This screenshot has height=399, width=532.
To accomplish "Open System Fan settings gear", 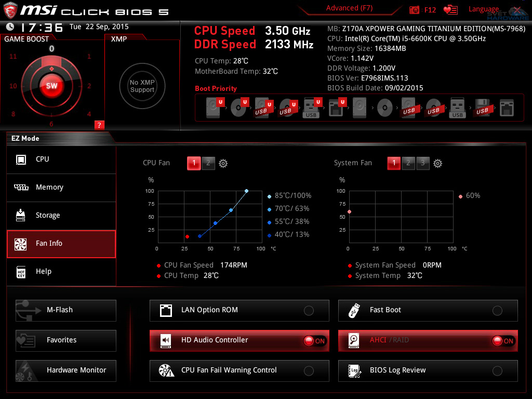I will [x=438, y=163].
